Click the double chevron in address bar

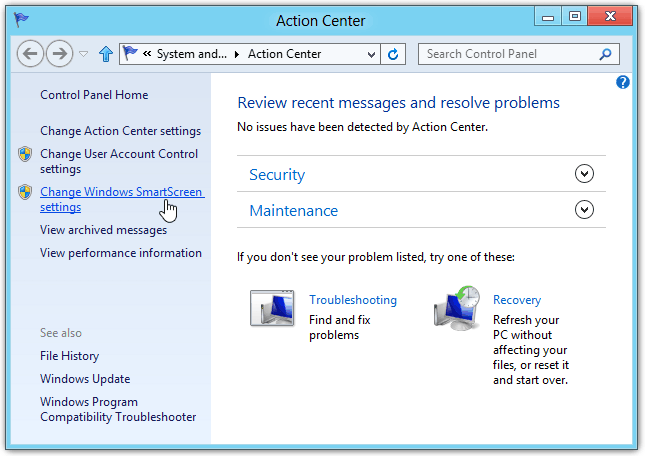point(147,53)
